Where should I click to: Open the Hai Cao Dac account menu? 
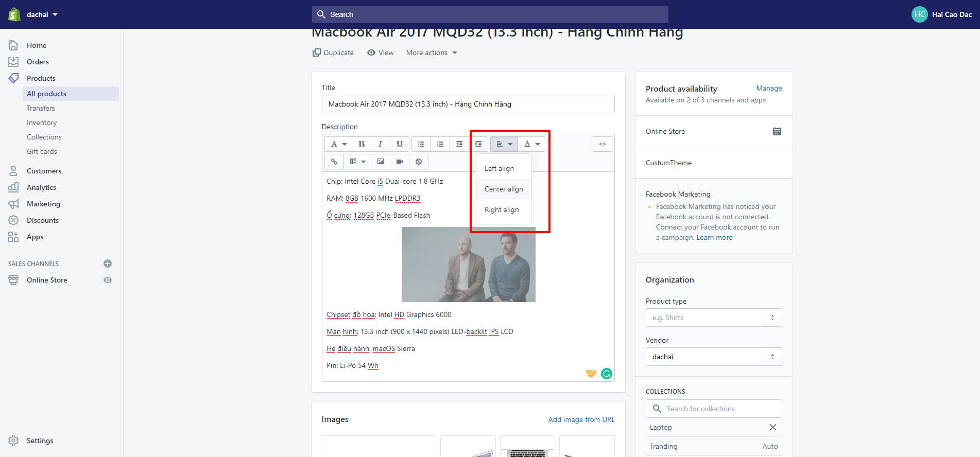(x=941, y=14)
